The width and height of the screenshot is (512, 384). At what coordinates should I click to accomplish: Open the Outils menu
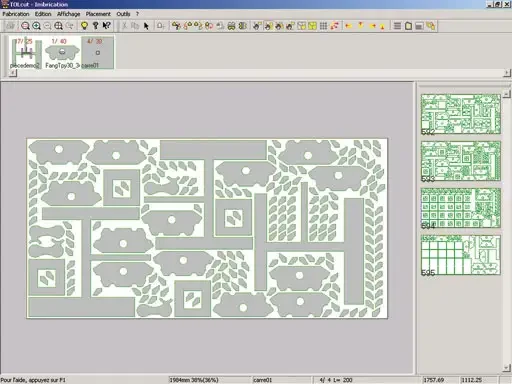click(x=123, y=14)
